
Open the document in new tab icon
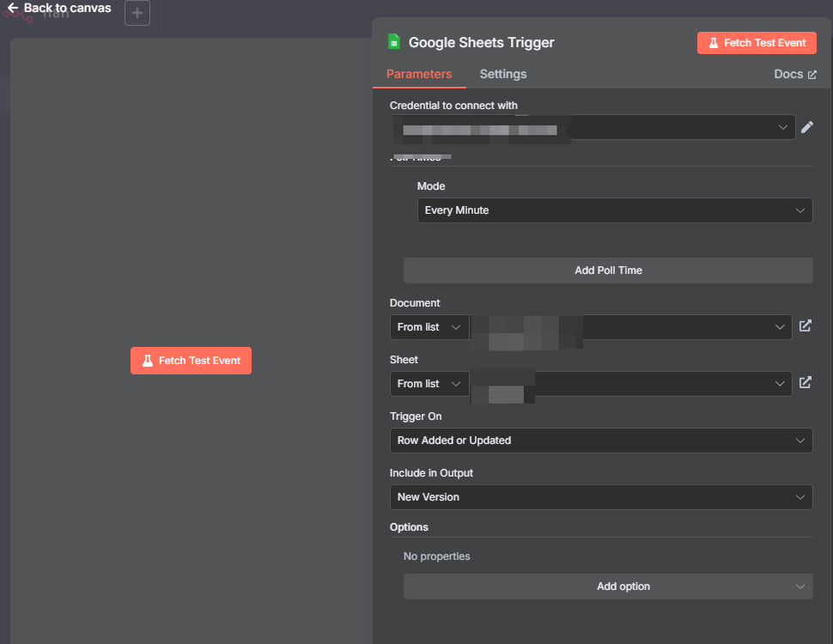point(806,325)
